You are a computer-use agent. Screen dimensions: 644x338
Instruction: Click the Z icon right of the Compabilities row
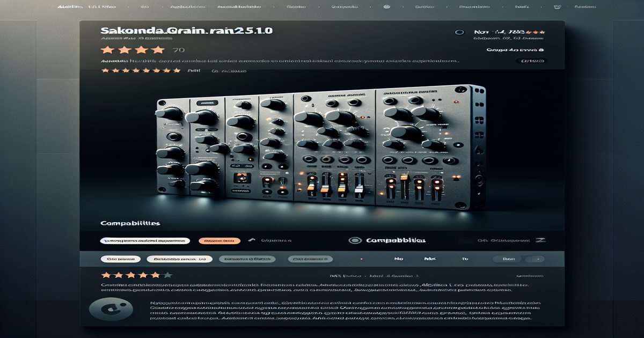pyautogui.click(x=541, y=240)
